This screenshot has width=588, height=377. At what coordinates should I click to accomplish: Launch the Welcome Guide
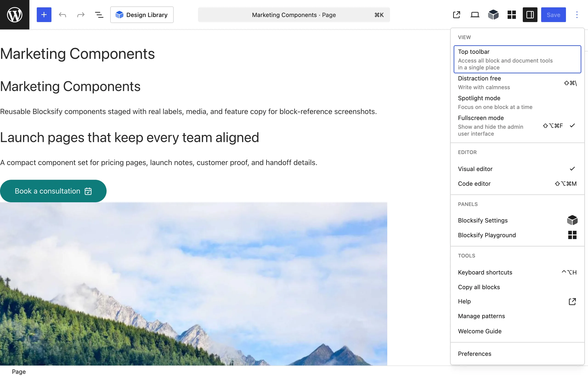pyautogui.click(x=517, y=331)
